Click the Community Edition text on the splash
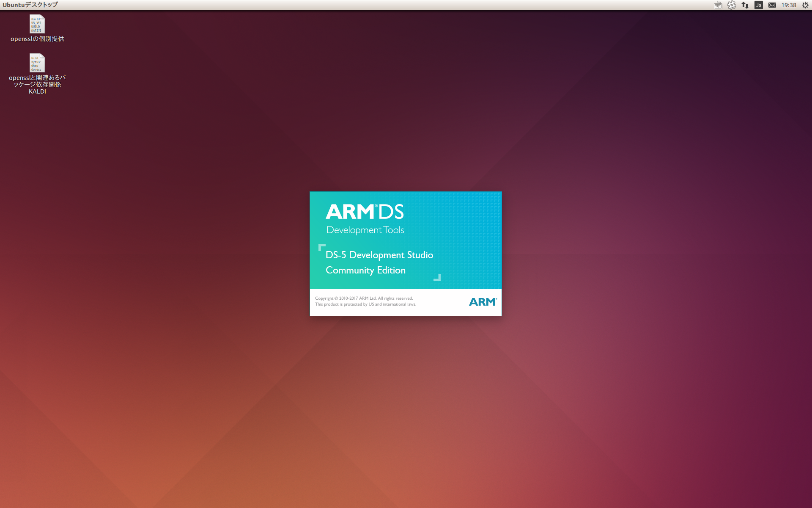Image resolution: width=812 pixels, height=508 pixels. tap(365, 270)
